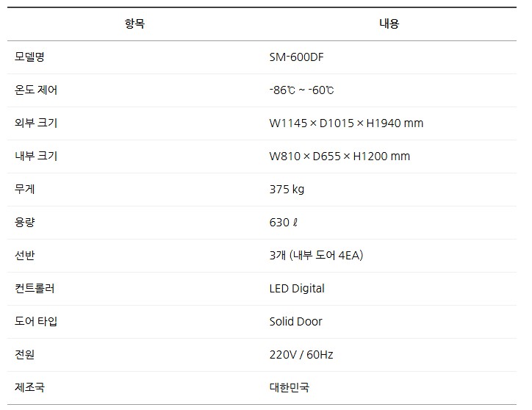Screen dimensions: 532x410
Task: Click the W1145 × D1015 × H1940 mm value
Action: [346, 123]
